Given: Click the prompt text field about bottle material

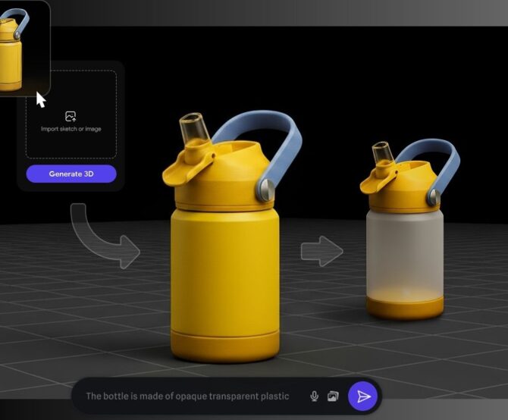Looking at the screenshot, I should tap(187, 396).
